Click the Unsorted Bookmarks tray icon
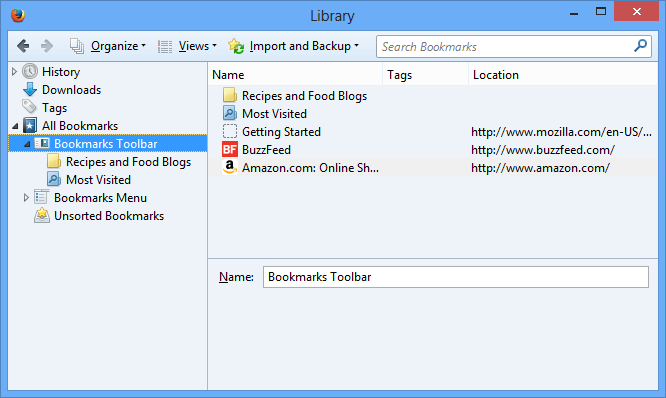 42,215
